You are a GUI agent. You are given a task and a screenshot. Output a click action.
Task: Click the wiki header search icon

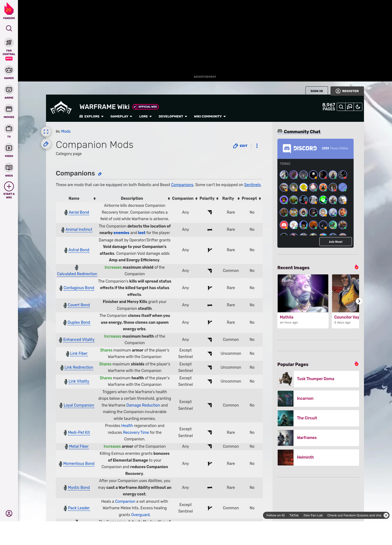click(341, 107)
